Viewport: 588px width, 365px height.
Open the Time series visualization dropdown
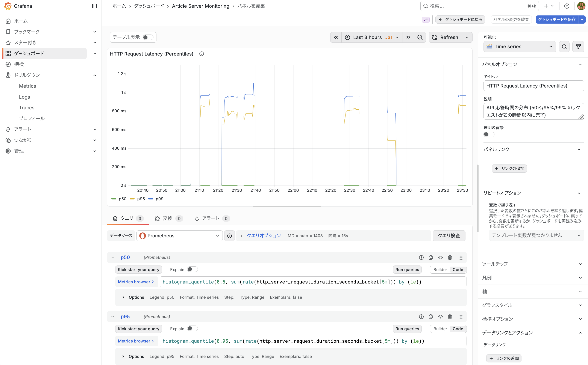(x=519, y=47)
